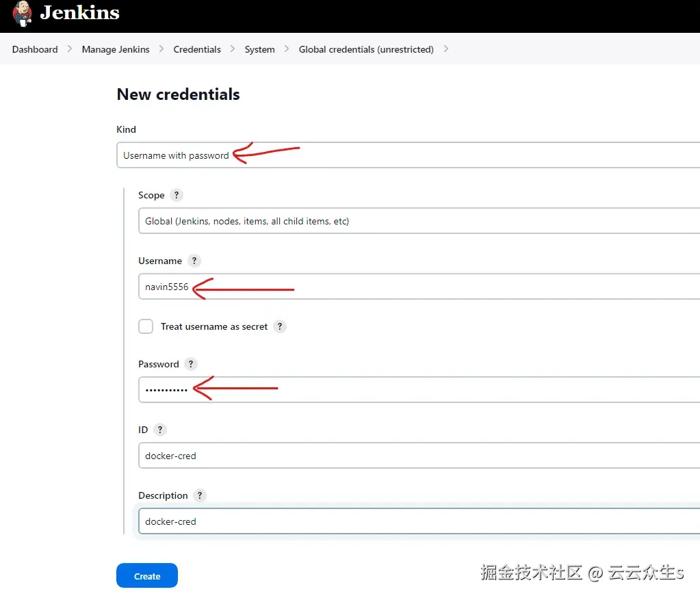Focus the Password input field
700x598 pixels.
pos(419,389)
